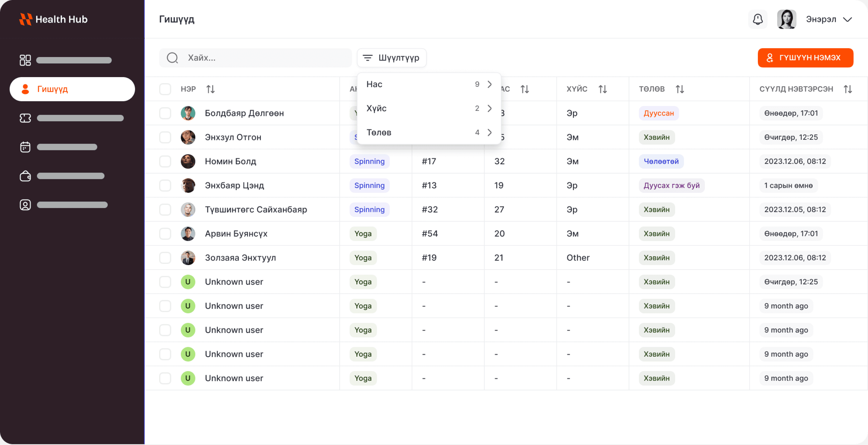Select all rows with header checkbox
The width and height of the screenshot is (868, 445).
tap(165, 89)
